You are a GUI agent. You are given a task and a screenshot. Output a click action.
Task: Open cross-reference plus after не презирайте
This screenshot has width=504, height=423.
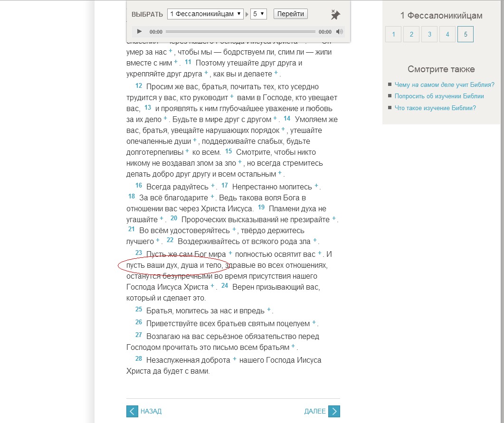(x=334, y=218)
